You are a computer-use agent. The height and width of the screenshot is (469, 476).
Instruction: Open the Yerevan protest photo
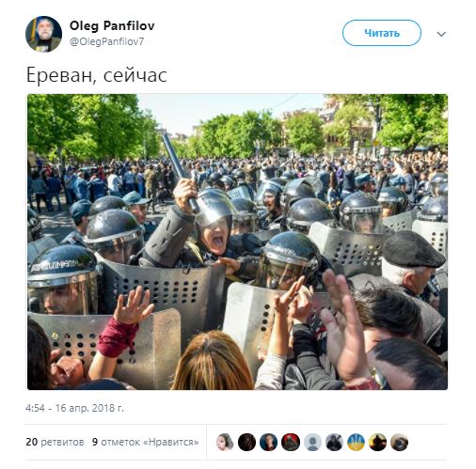[x=237, y=242]
